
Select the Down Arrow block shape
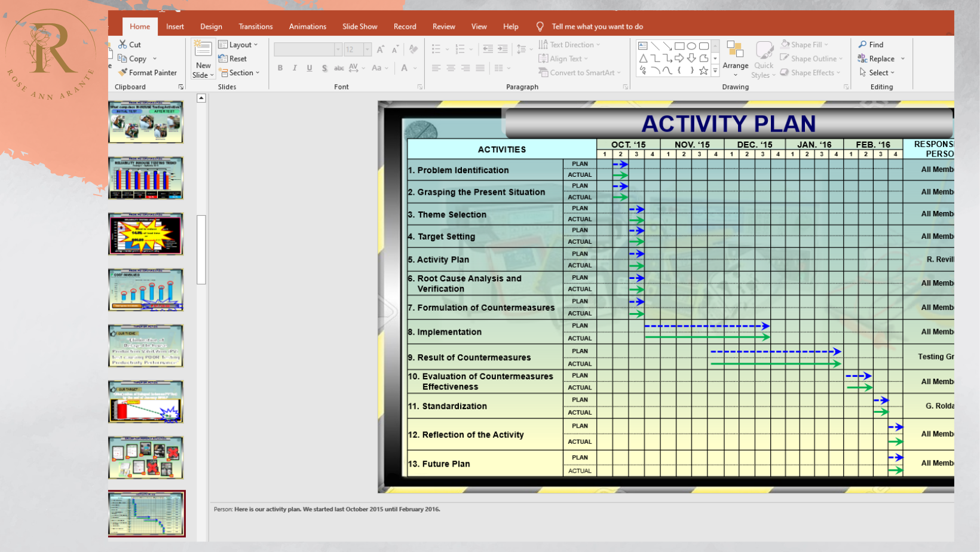tap(691, 58)
